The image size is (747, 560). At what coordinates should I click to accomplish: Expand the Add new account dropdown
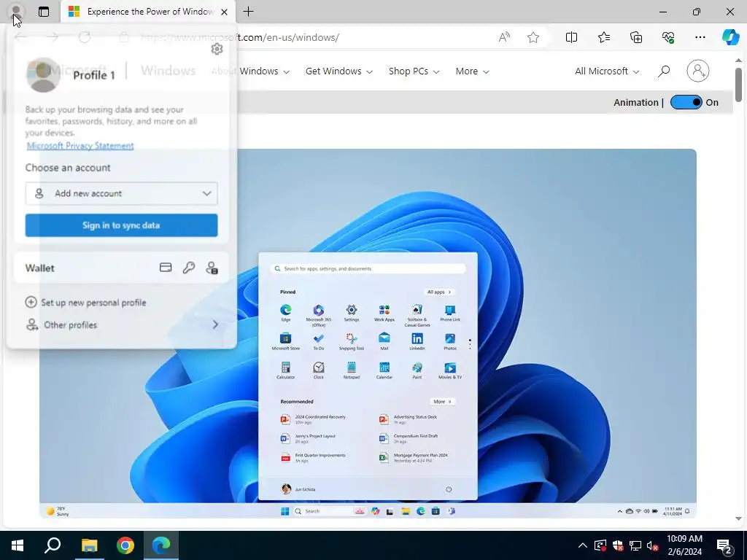(122, 193)
